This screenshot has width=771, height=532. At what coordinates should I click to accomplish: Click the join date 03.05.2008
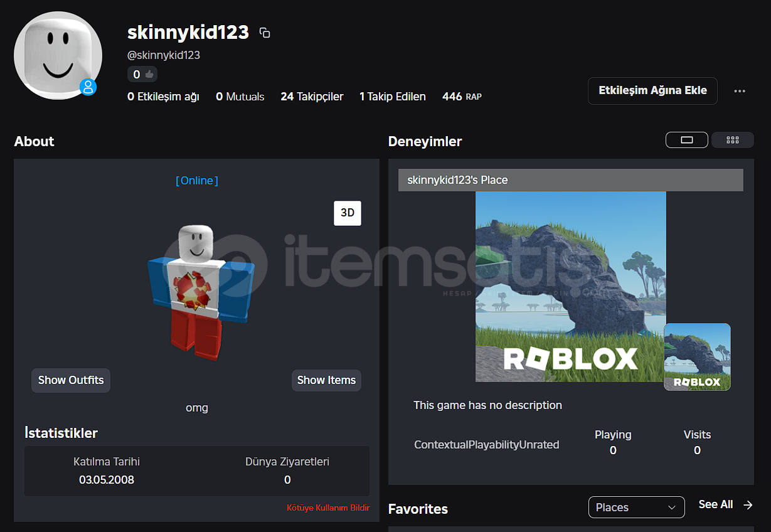pos(107,480)
